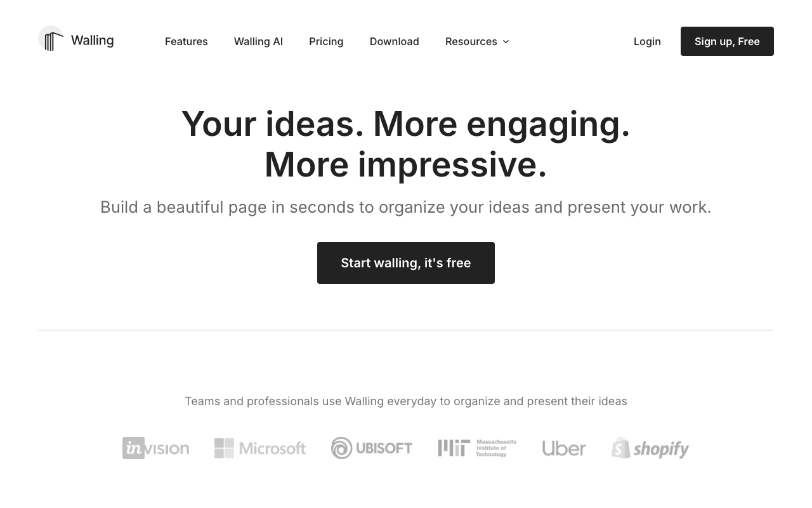Click the Microsoft logo

[x=260, y=448]
